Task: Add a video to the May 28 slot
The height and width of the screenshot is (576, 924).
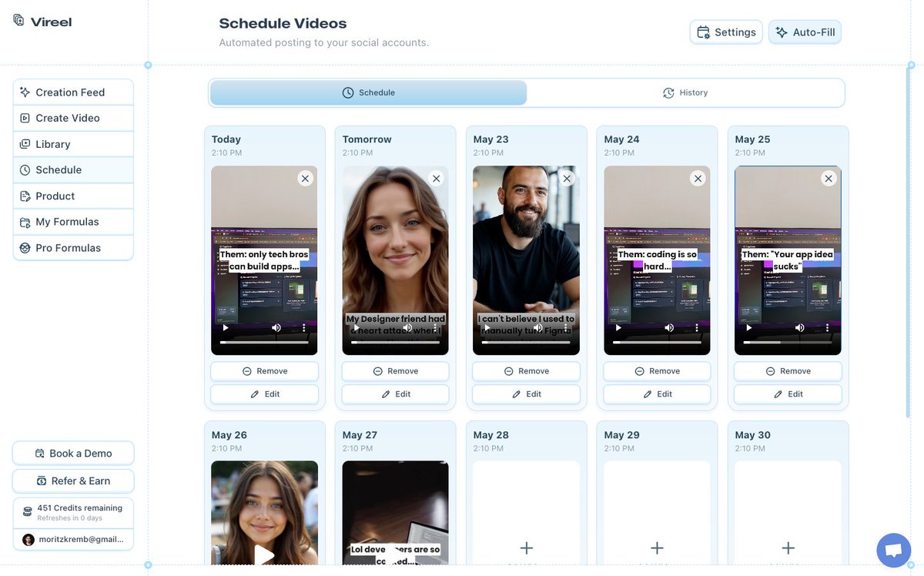Action: 526,548
